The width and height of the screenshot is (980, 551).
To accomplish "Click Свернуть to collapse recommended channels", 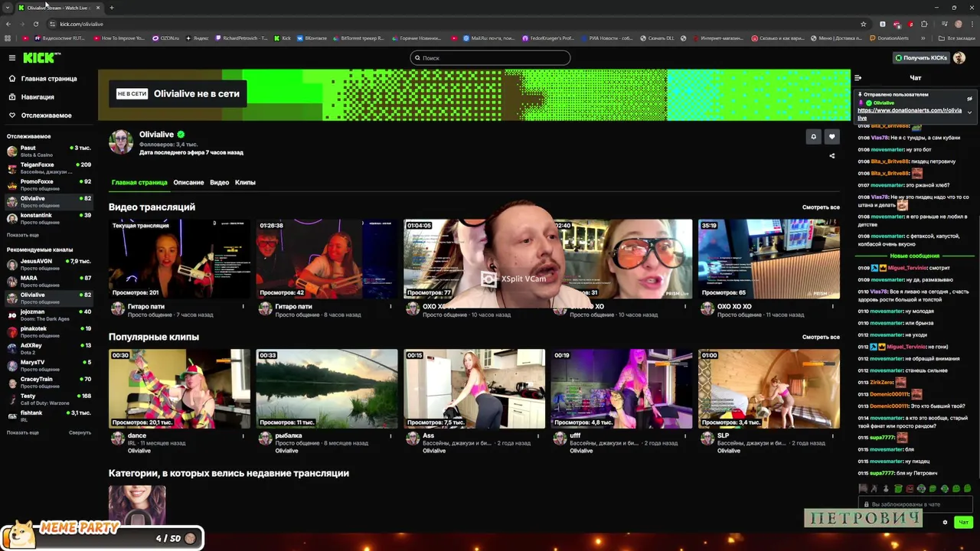I will click(80, 432).
